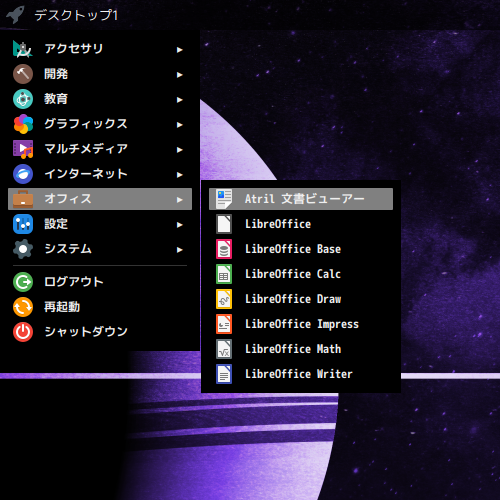
Task: Expand the マルチメディア submenu arrow
Action: (x=180, y=150)
